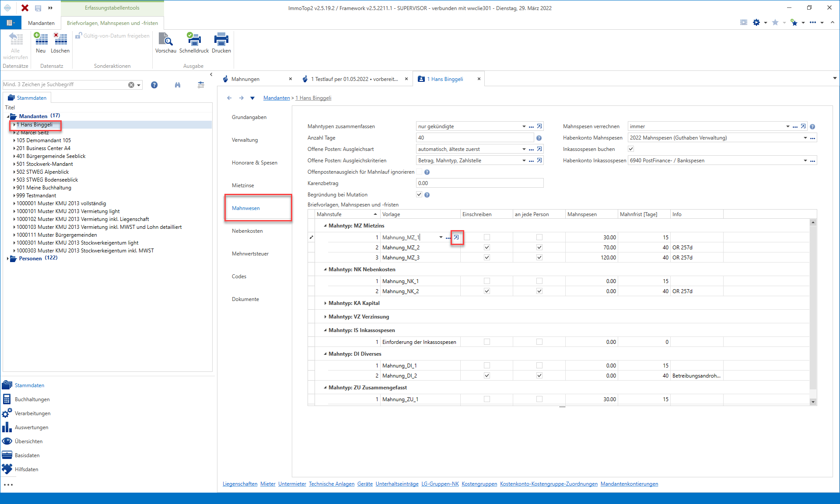This screenshot has width=840, height=504.
Task: Open the settings gear in title area
Action: click(x=756, y=22)
